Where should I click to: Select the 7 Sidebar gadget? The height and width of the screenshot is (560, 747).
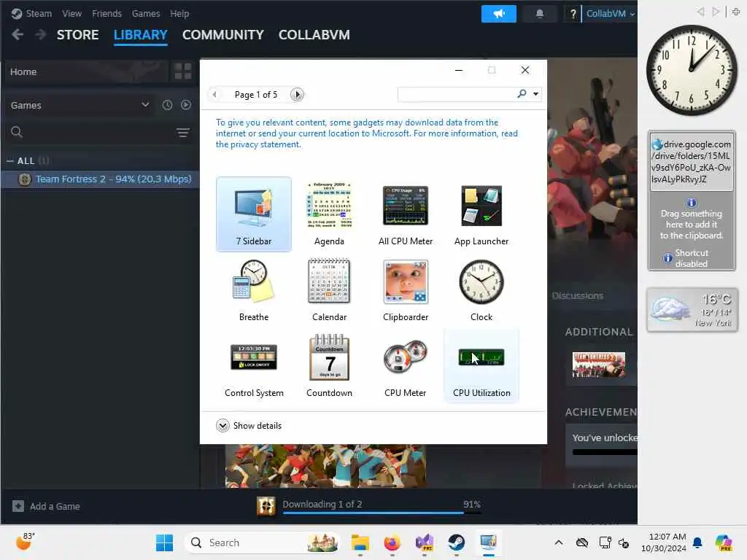click(x=253, y=214)
